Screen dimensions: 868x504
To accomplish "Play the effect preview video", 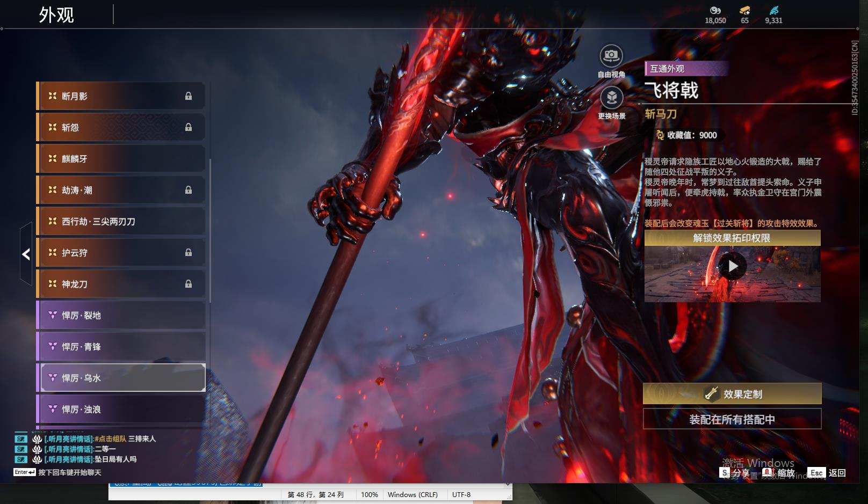I will click(x=733, y=266).
